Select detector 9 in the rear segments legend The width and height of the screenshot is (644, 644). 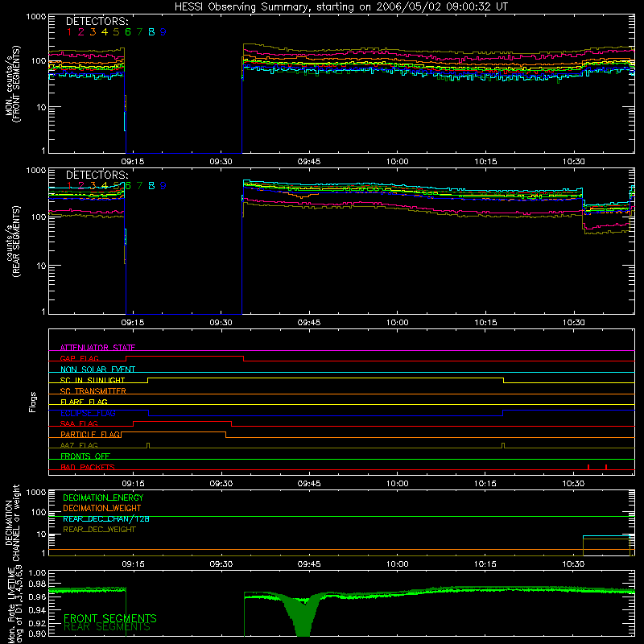click(163, 186)
